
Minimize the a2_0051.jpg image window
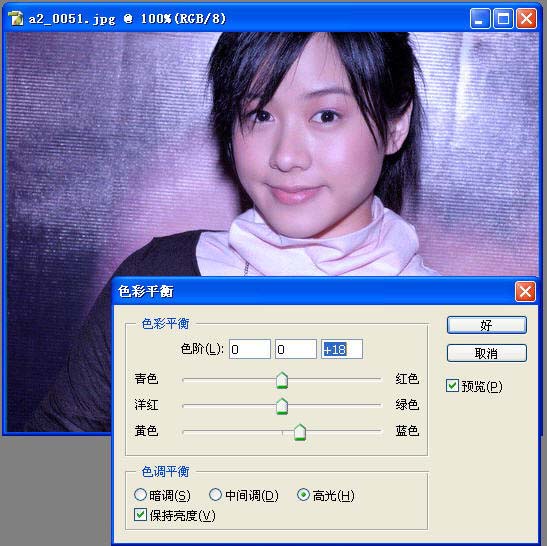(480, 18)
